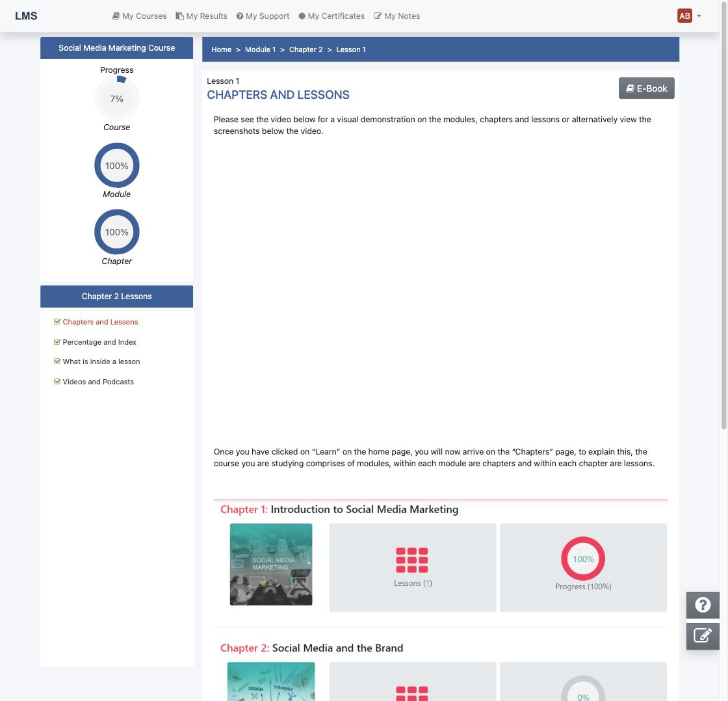Viewport: 728px width, 701px height.
Task: Click the floating notes edit button
Action: (703, 635)
